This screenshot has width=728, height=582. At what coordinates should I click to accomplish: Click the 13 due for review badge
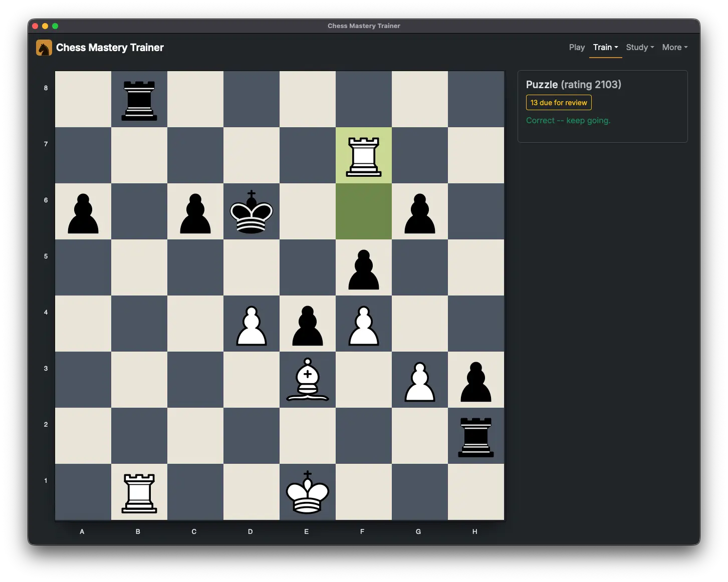point(559,103)
